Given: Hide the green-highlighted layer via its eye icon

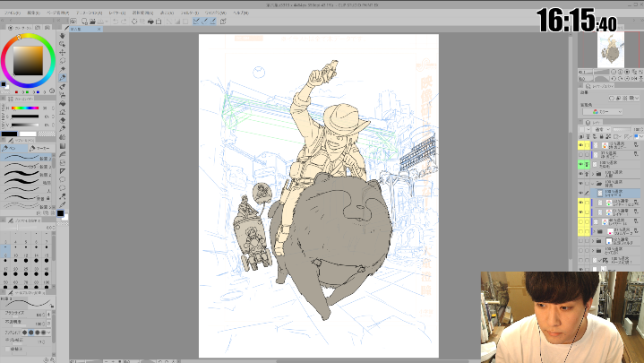Looking at the screenshot, I should point(580,164).
